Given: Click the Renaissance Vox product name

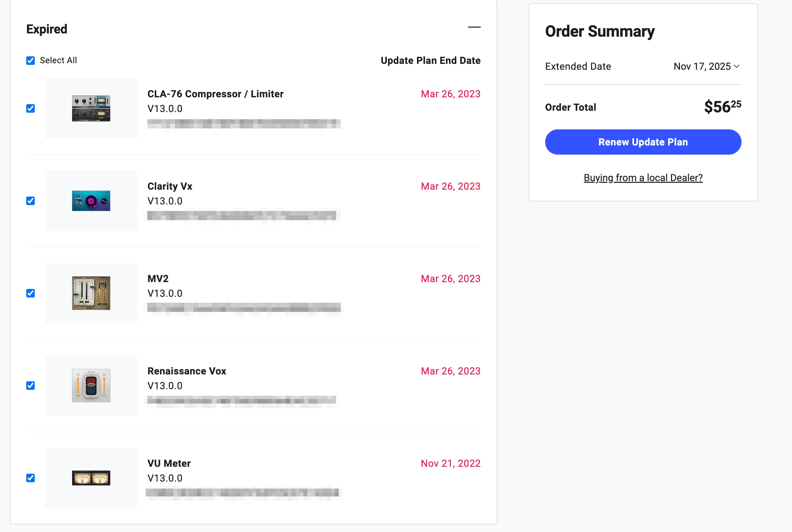Looking at the screenshot, I should tap(187, 371).
